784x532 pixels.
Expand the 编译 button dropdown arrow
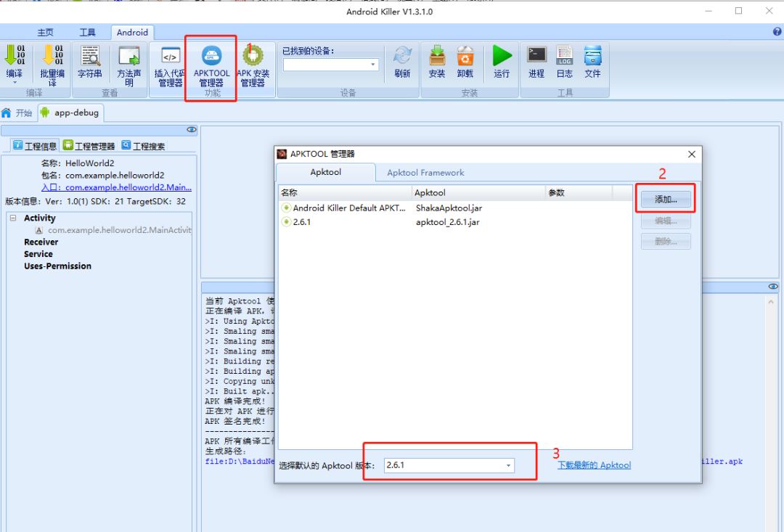[15, 83]
